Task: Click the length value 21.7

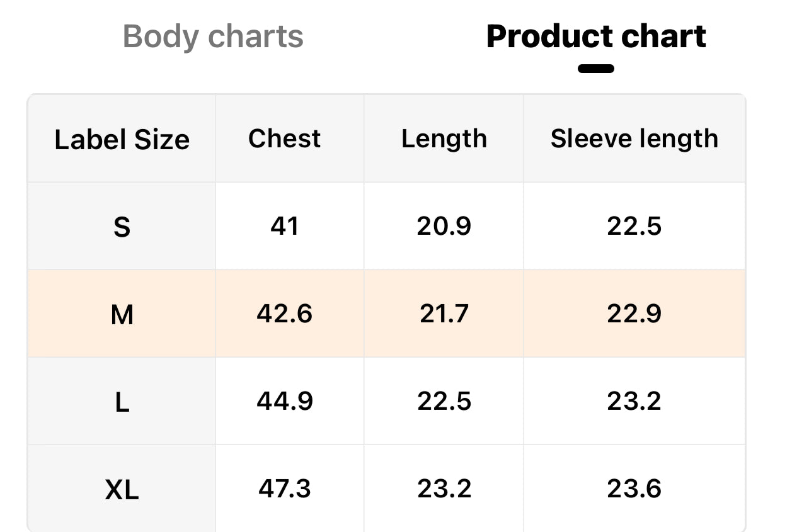Action: (x=444, y=313)
